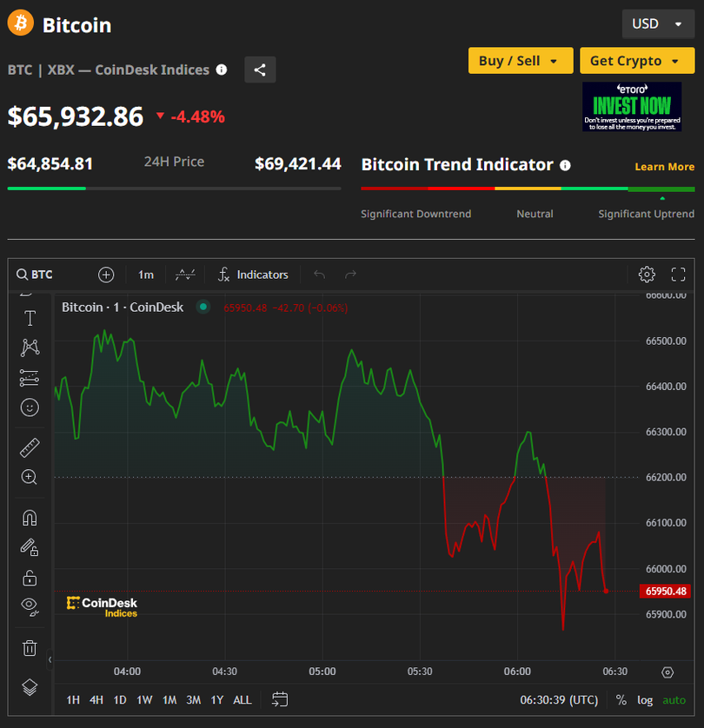Activate the Zoom In tool
Screen dimensions: 704x728
point(30,477)
